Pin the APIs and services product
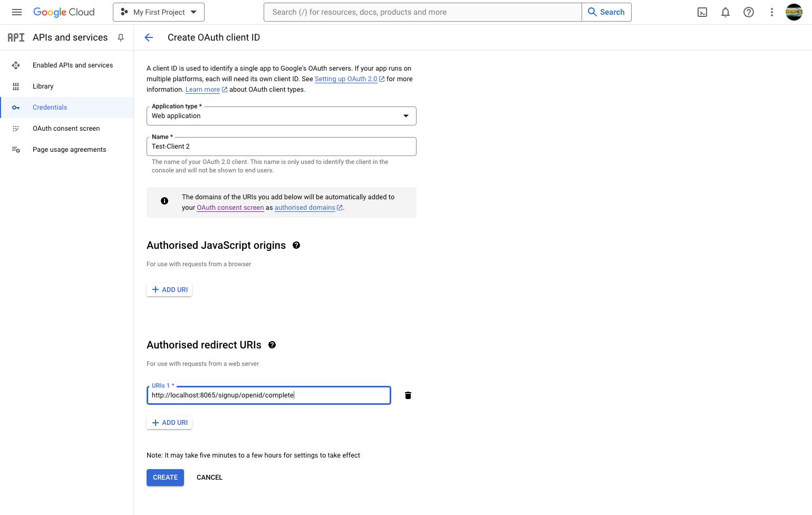Image resolution: width=812 pixels, height=515 pixels. pyautogui.click(x=121, y=37)
